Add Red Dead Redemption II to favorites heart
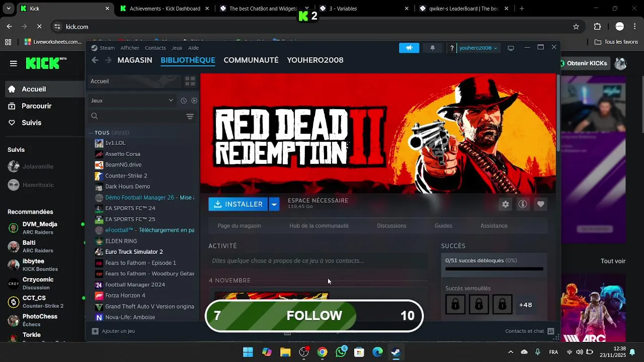644x362 pixels. pos(540,204)
